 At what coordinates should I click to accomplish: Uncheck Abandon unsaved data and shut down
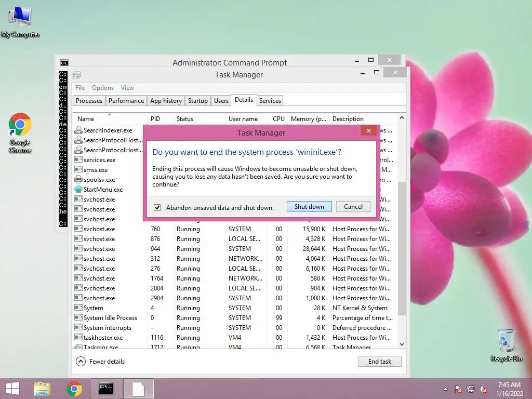click(157, 207)
